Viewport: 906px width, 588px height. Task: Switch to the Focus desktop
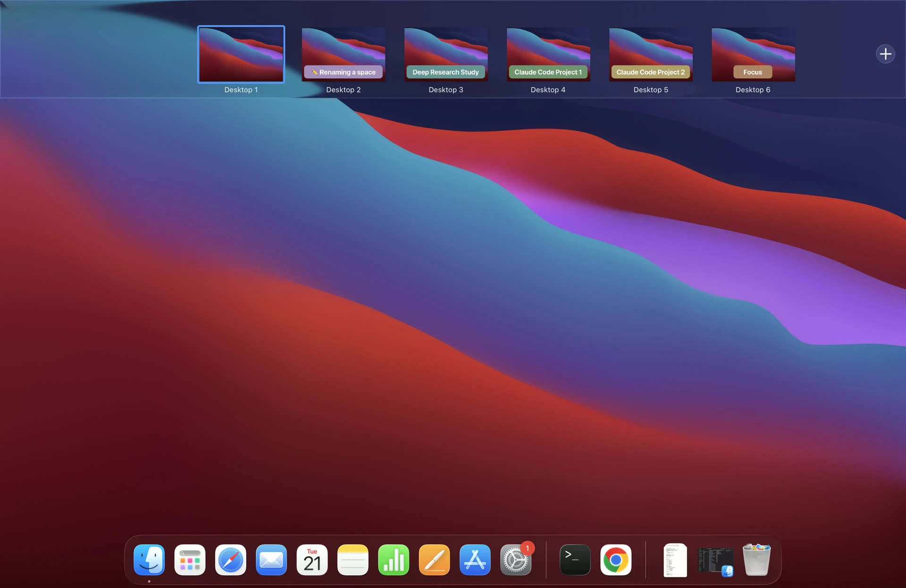click(753, 54)
